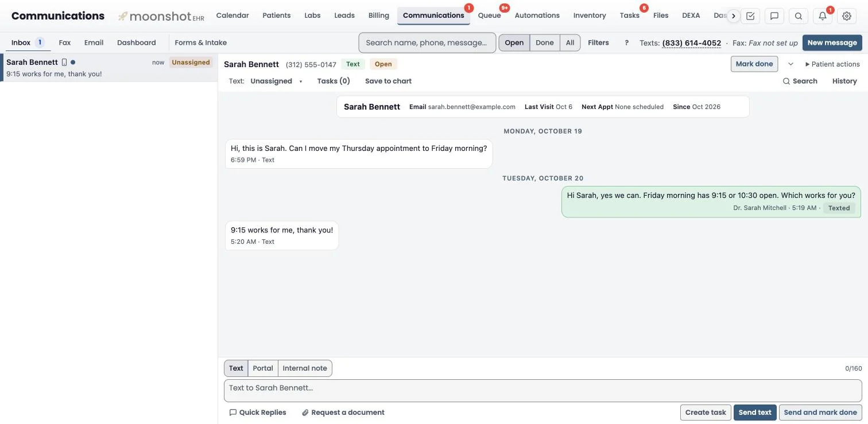
Task: Click the magnifier icon in top header
Action: (799, 16)
